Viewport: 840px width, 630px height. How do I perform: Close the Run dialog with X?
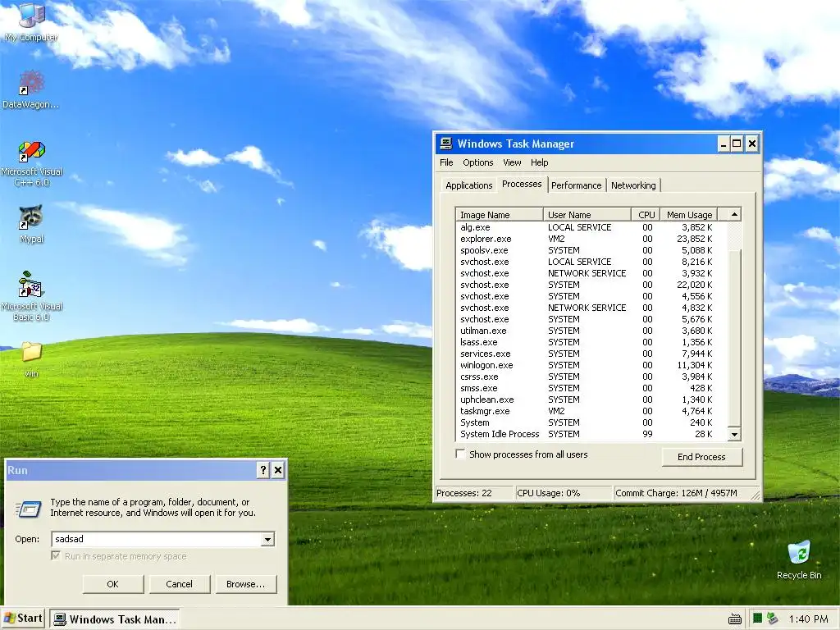[278, 470]
